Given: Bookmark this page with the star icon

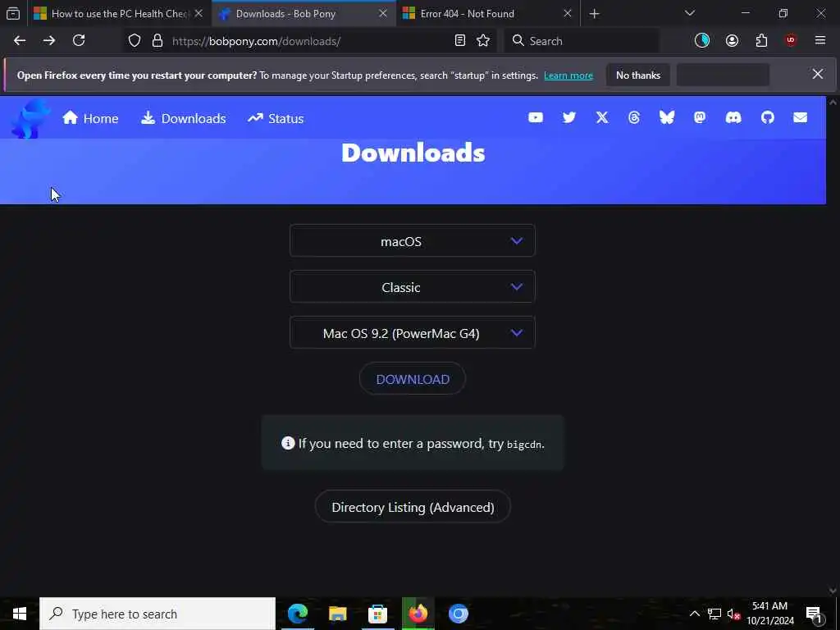Looking at the screenshot, I should 483,41.
